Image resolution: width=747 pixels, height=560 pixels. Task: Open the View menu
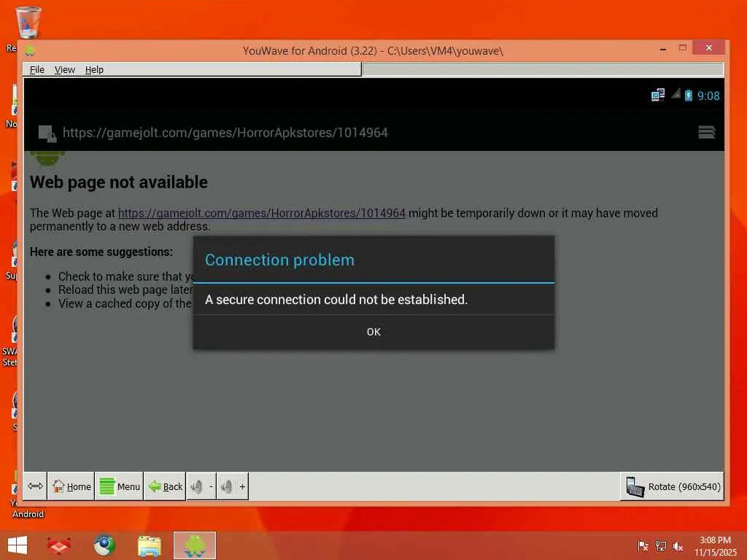[64, 69]
